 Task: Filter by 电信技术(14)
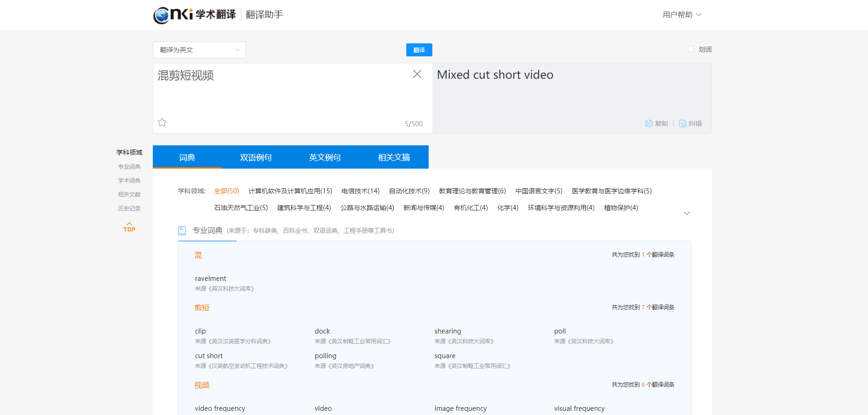(x=361, y=191)
